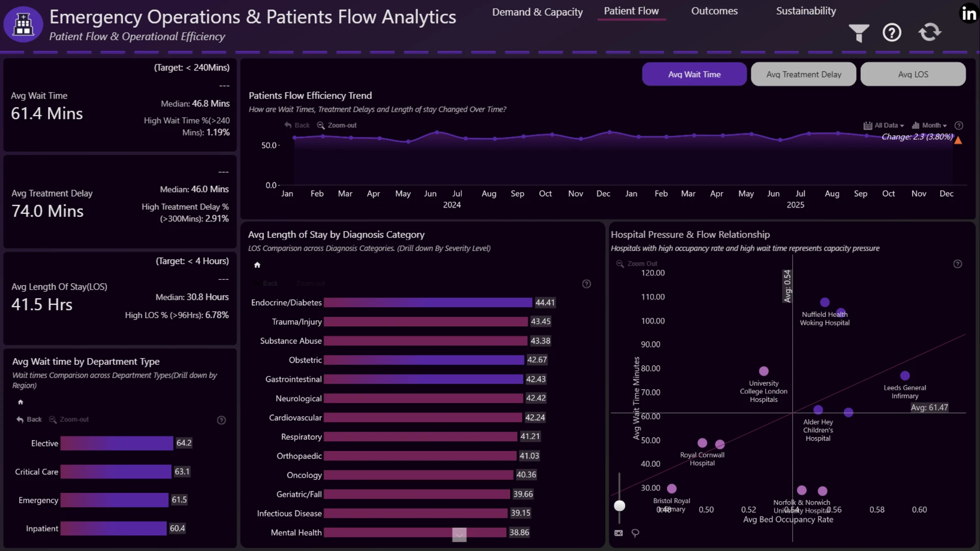The width and height of the screenshot is (980, 551).
Task: Toggle the Avg Wait Time trend view
Action: 694,74
